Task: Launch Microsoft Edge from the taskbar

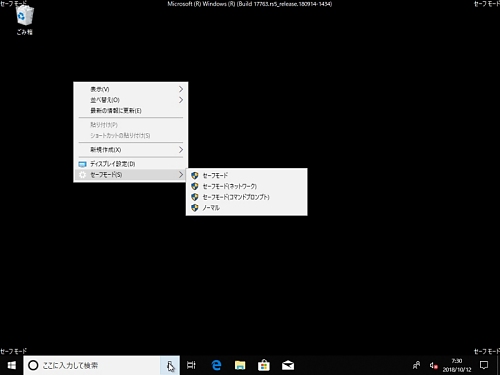Action: point(216,365)
